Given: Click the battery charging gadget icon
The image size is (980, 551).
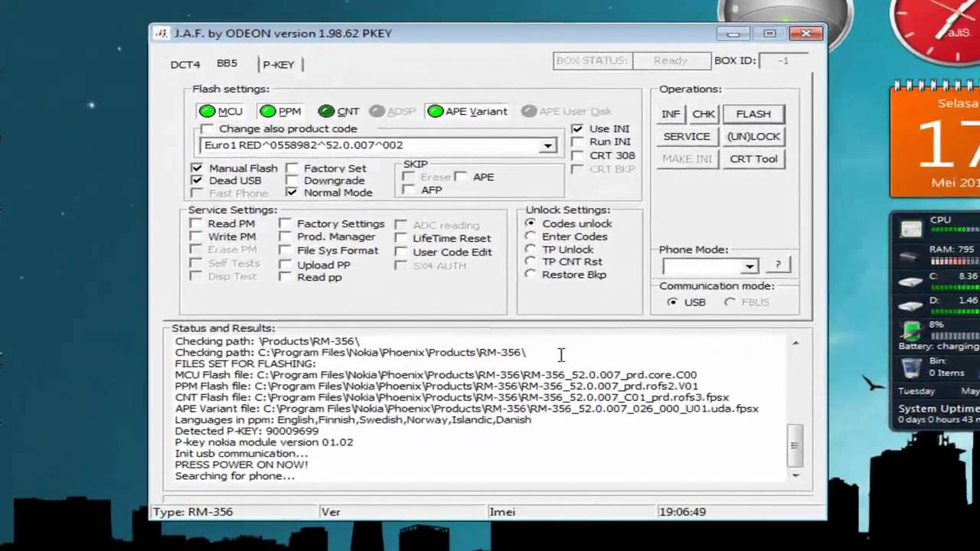Looking at the screenshot, I should [x=910, y=331].
